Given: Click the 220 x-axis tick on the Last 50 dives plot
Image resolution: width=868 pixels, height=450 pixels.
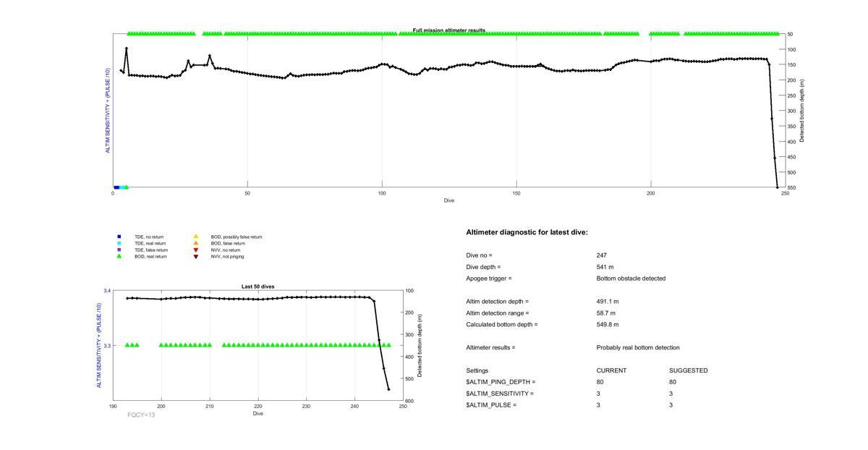Looking at the screenshot, I should [258, 406].
